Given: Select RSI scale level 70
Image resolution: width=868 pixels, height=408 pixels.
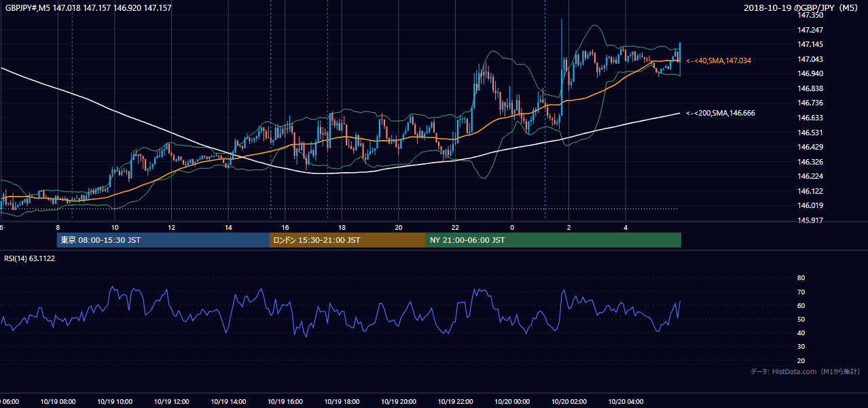Looking at the screenshot, I should 801,292.
